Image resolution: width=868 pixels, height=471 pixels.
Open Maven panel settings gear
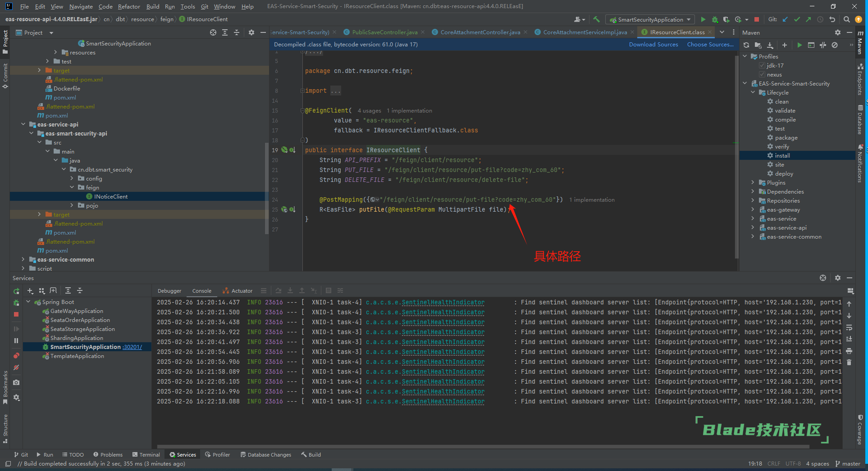click(x=838, y=32)
